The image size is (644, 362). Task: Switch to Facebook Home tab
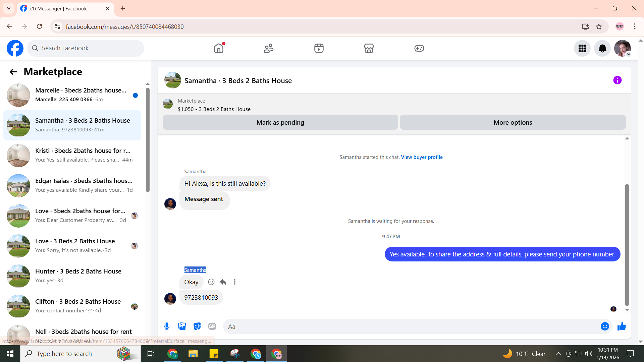(219, 49)
